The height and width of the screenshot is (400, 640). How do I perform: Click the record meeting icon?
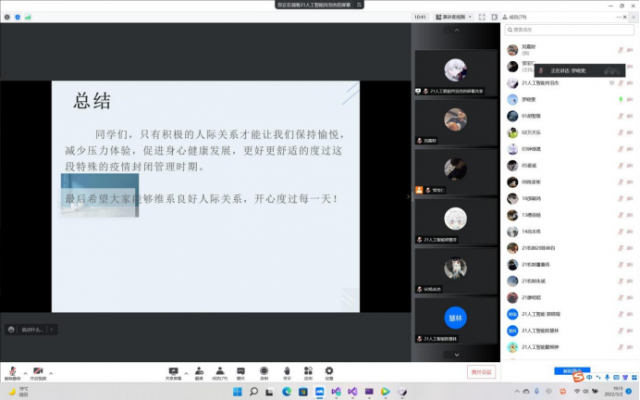coord(264,369)
